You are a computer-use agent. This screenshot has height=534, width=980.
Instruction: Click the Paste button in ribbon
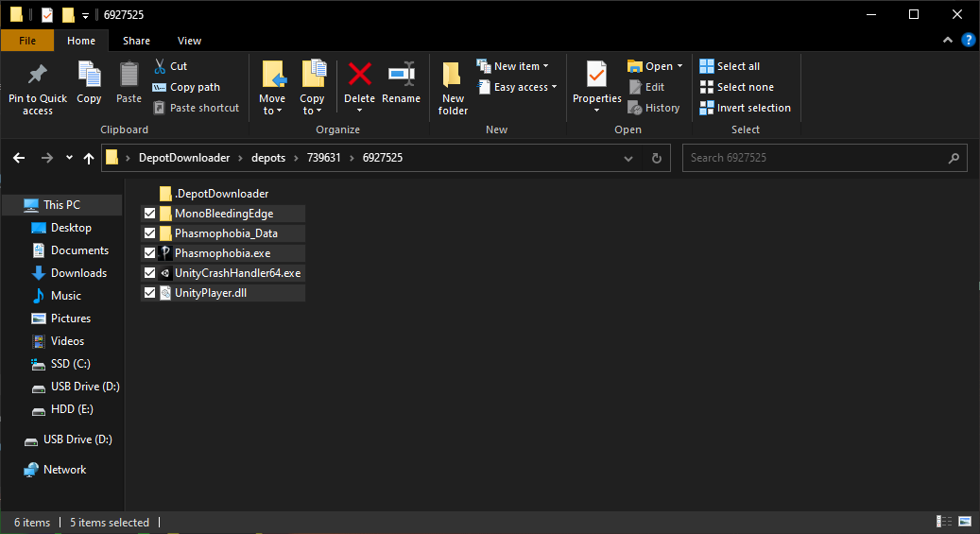point(129,82)
